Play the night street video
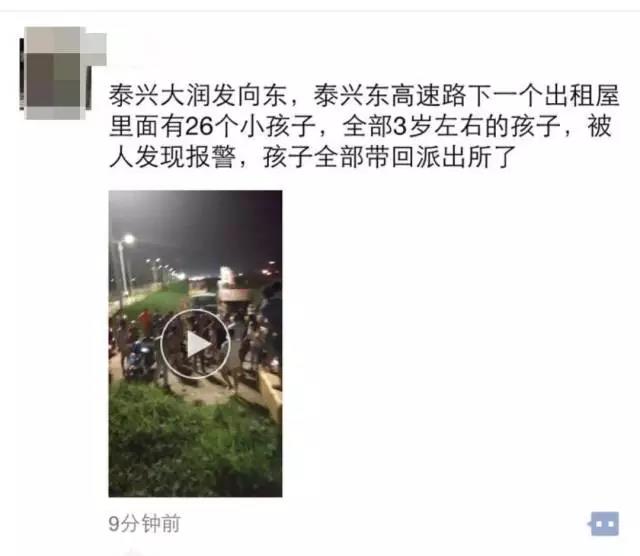The image size is (640, 556). pyautogui.click(x=195, y=343)
